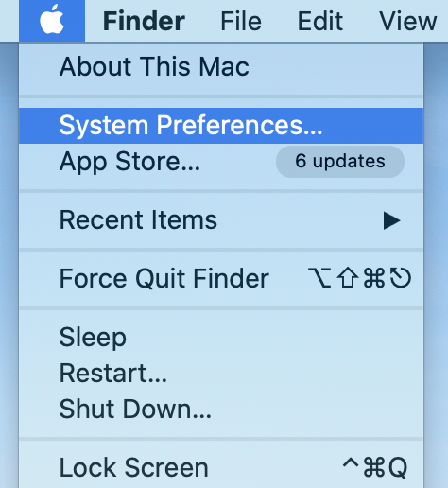Choose Lock Screen
The width and height of the screenshot is (448, 488).
[x=221, y=468]
